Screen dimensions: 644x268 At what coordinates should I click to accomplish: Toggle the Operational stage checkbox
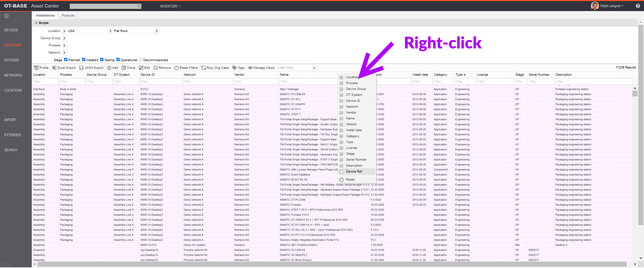pos(118,59)
